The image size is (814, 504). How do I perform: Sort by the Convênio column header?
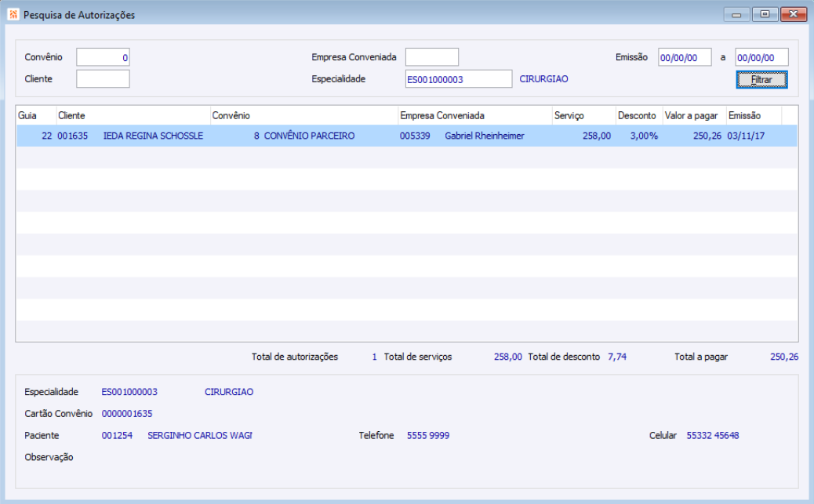click(304, 116)
